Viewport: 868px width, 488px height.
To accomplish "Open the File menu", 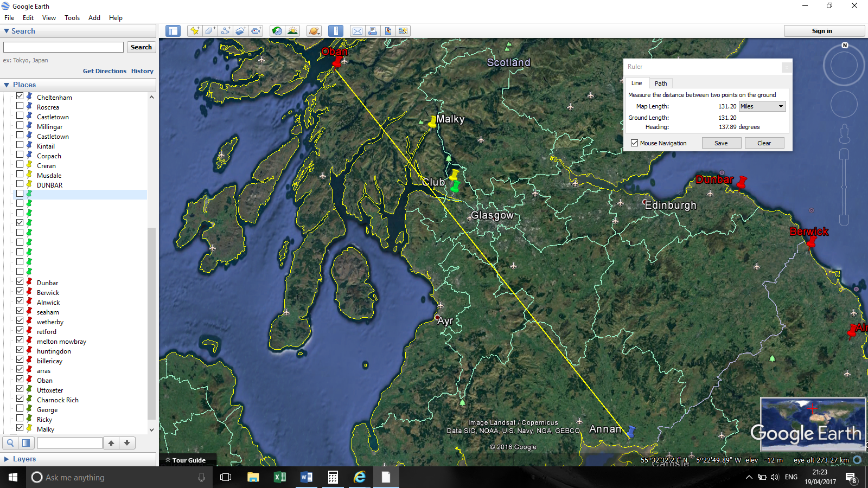I will click(x=9, y=18).
